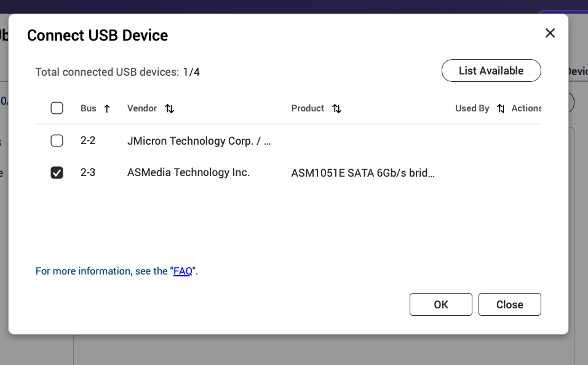The height and width of the screenshot is (365, 588).
Task: Toggle the select-all checkbox in table header
Action: coord(57,108)
